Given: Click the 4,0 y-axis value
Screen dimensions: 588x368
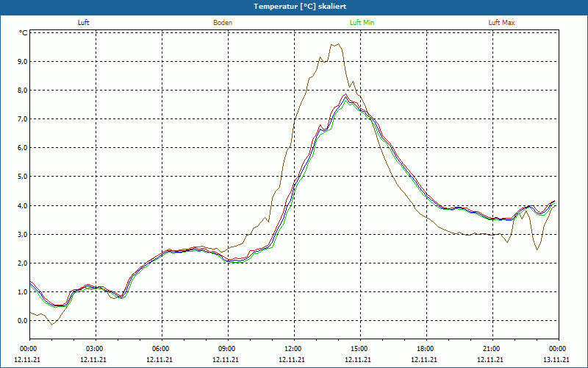Looking at the screenshot, I should click(x=24, y=206).
